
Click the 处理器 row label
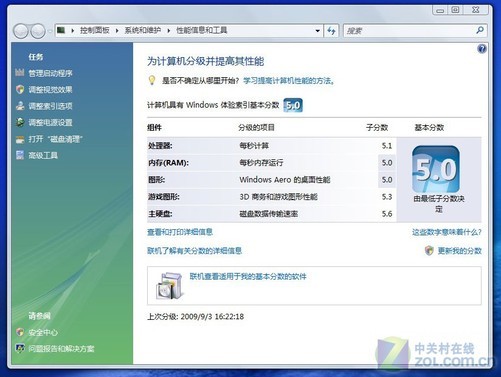[x=160, y=146]
